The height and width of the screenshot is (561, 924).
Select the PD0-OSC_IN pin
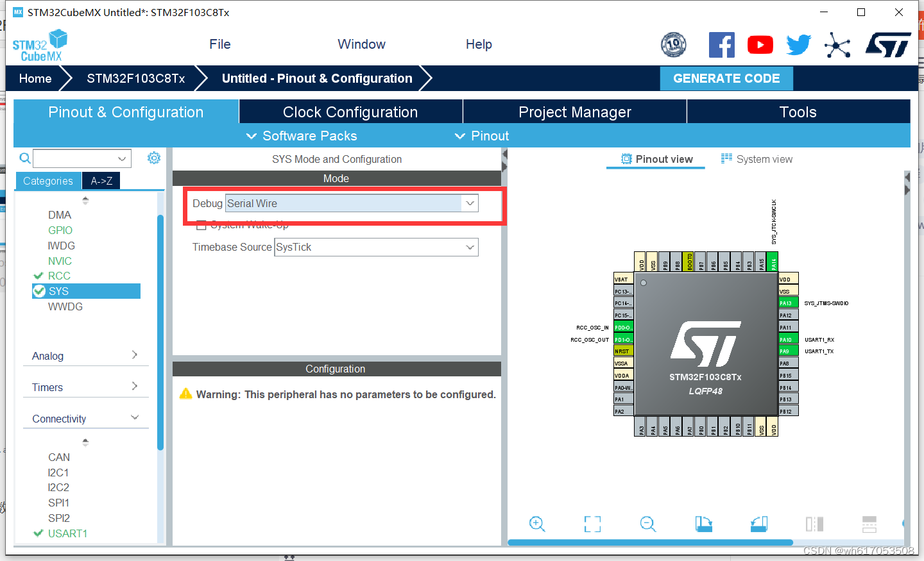(x=624, y=327)
